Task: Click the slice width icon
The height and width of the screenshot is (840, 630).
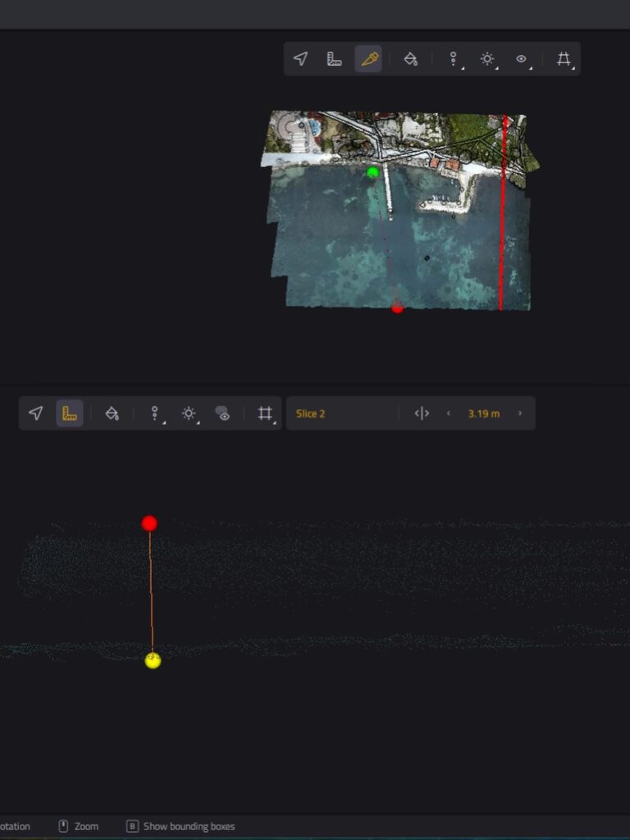Action: tap(422, 413)
